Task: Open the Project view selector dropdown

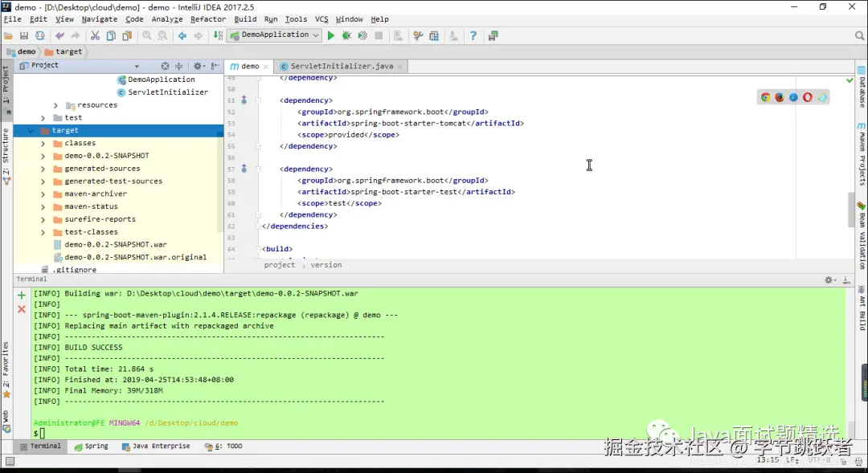Action: click(137, 66)
